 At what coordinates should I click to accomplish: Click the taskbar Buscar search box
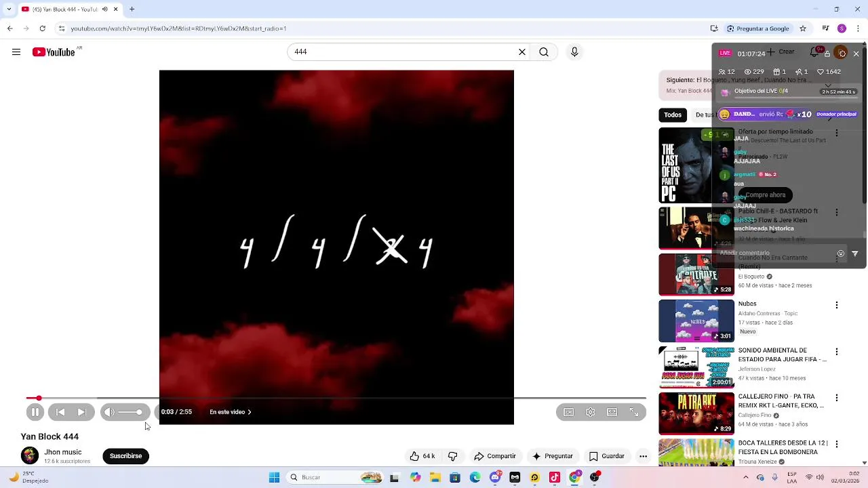[x=336, y=477]
